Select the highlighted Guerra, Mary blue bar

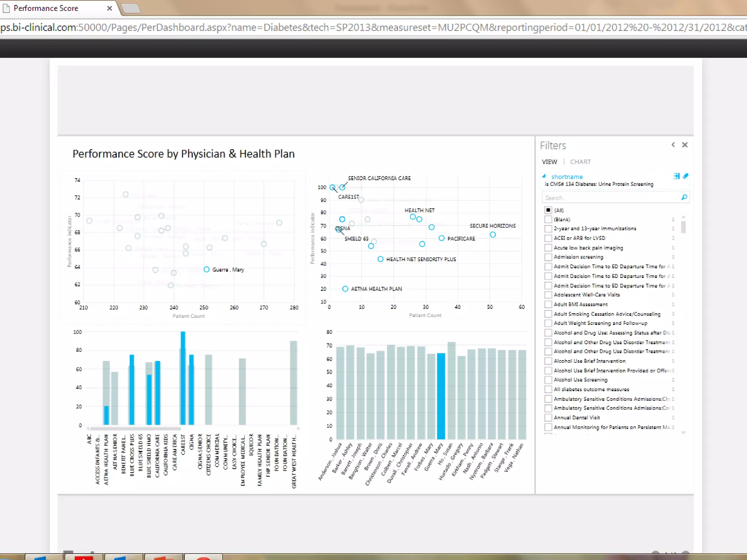pos(441,396)
